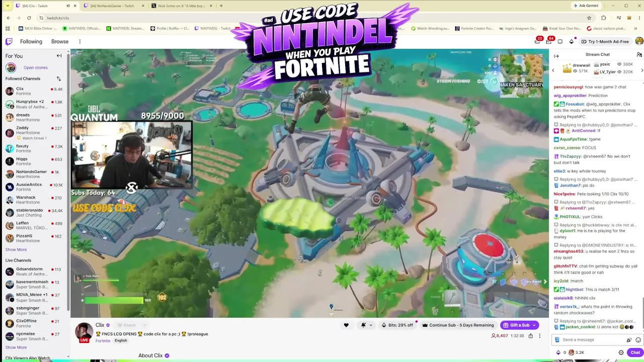644x362 pixels.
Task: Sort the Followed Channels list
Action: (58, 78)
